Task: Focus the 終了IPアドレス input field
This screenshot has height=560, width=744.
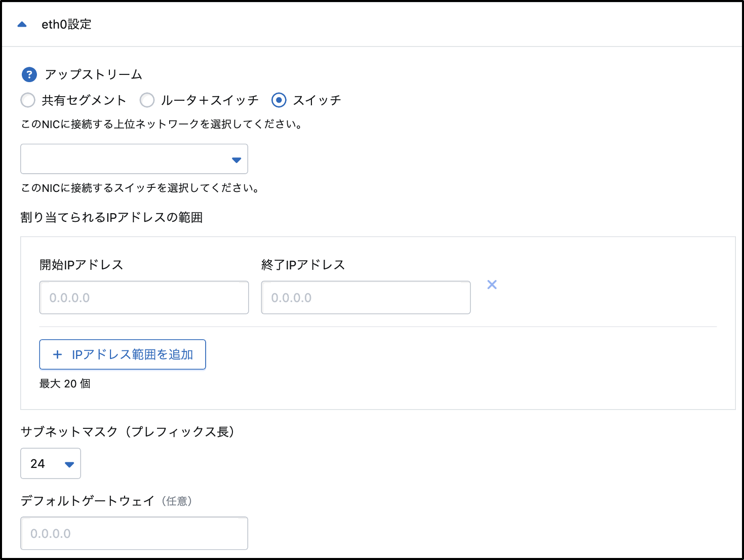Action: [366, 298]
